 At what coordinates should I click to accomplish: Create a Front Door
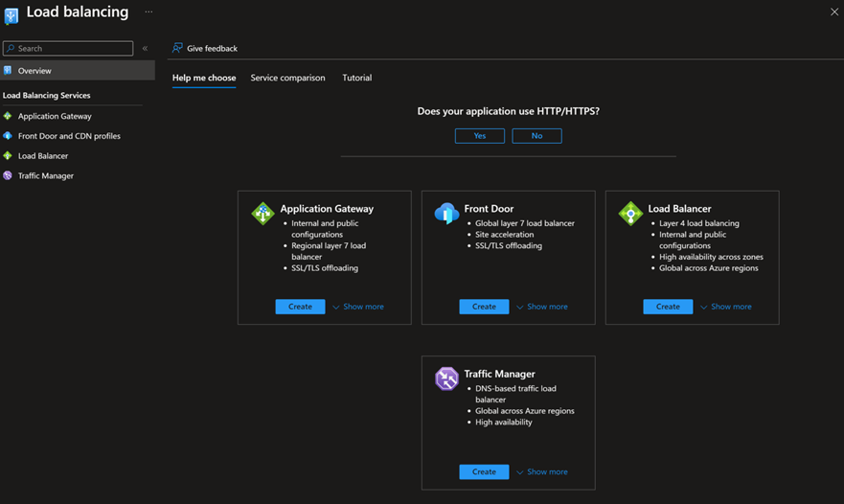pos(484,307)
